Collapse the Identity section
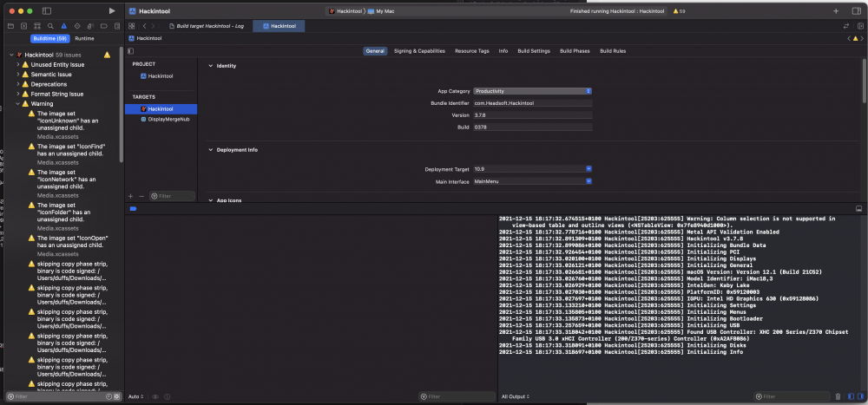 [210, 66]
